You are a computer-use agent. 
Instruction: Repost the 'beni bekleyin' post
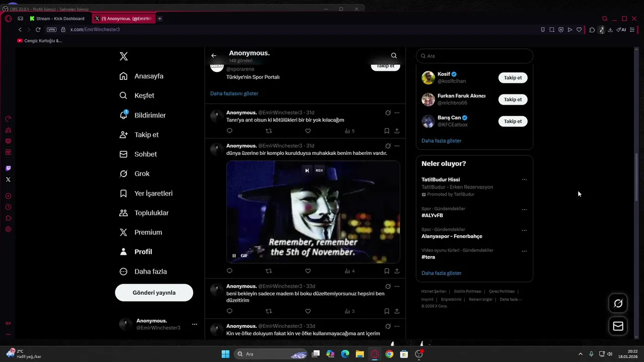click(x=269, y=311)
